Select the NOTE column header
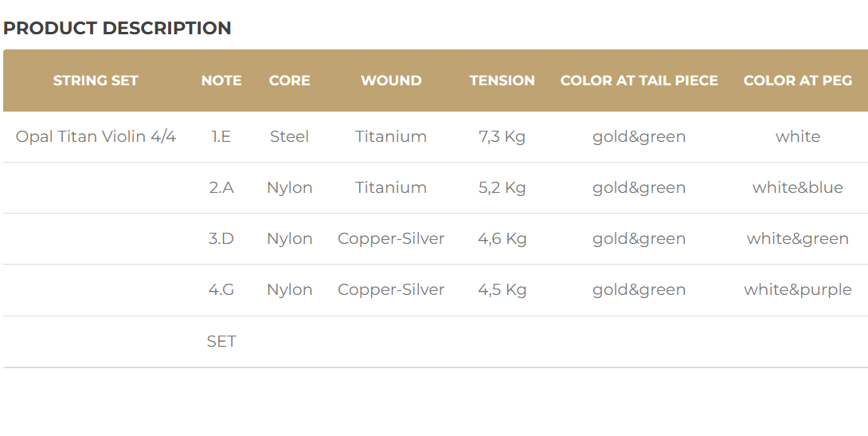 pos(221,81)
